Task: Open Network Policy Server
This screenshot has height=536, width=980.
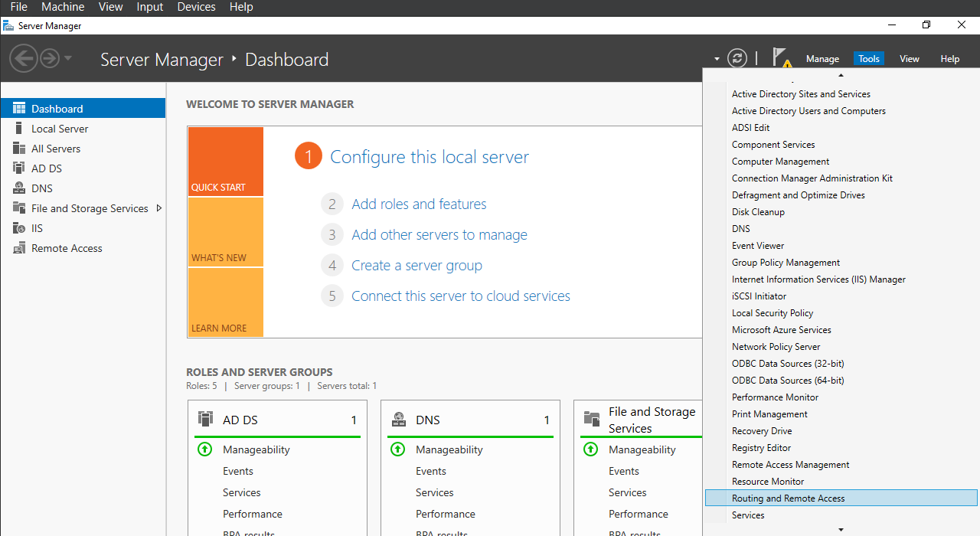Action: (x=841, y=347)
